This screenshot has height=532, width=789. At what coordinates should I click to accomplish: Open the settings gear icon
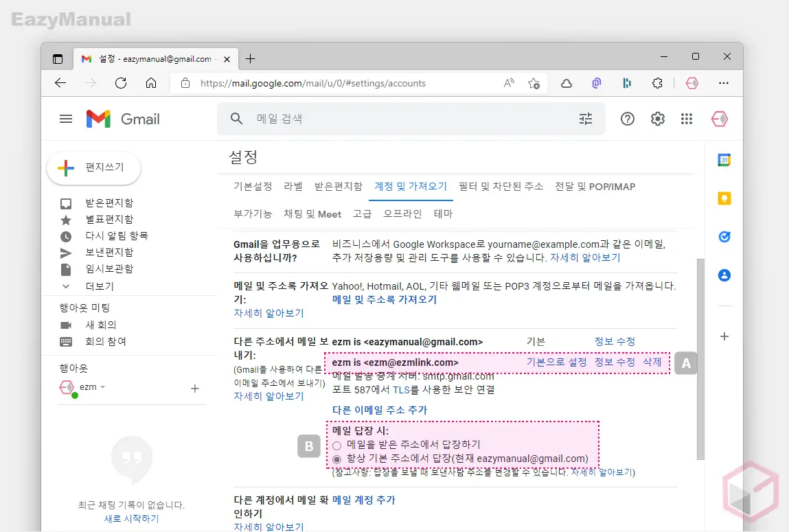(x=658, y=119)
